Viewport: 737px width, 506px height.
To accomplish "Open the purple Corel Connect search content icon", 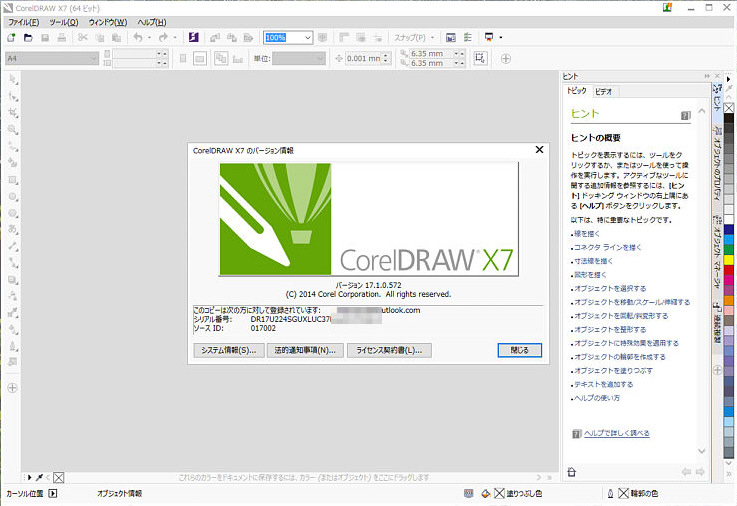I will [194, 38].
